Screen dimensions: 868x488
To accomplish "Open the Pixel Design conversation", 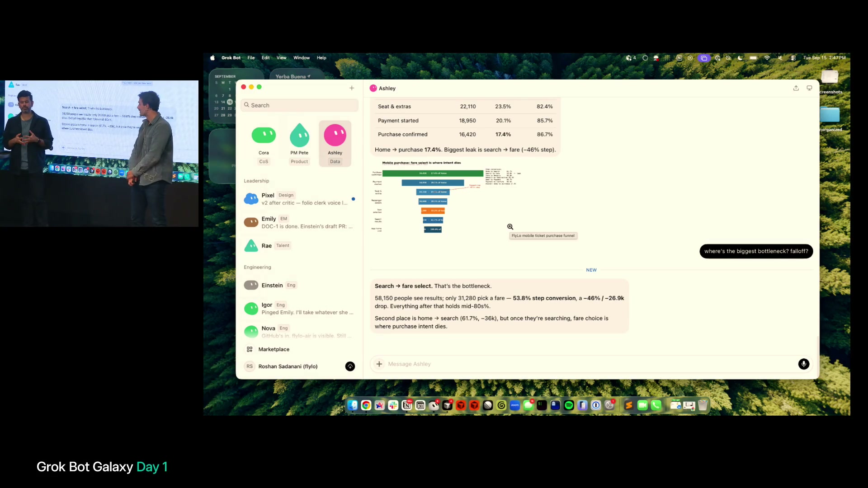I will coord(299,199).
